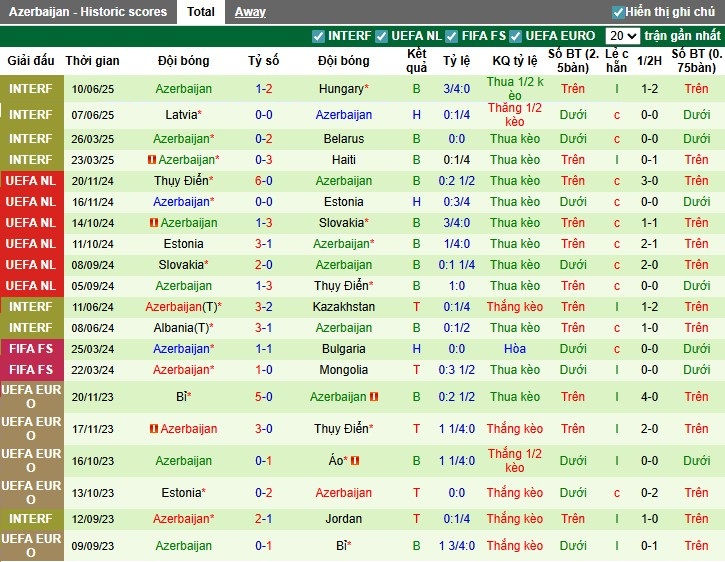Click the 6-0 score against Thụy Điển
The width and height of the screenshot is (725, 562).
pyautogui.click(x=264, y=181)
